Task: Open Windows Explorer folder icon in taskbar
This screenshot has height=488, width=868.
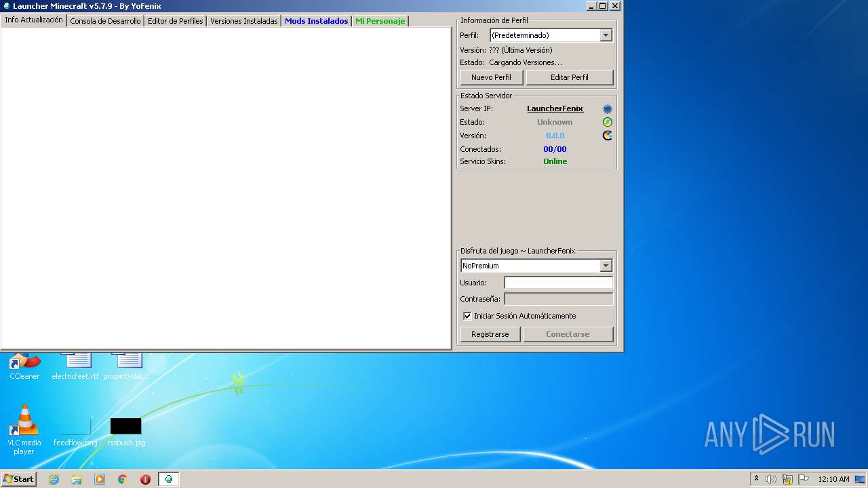Action: pos(77,479)
